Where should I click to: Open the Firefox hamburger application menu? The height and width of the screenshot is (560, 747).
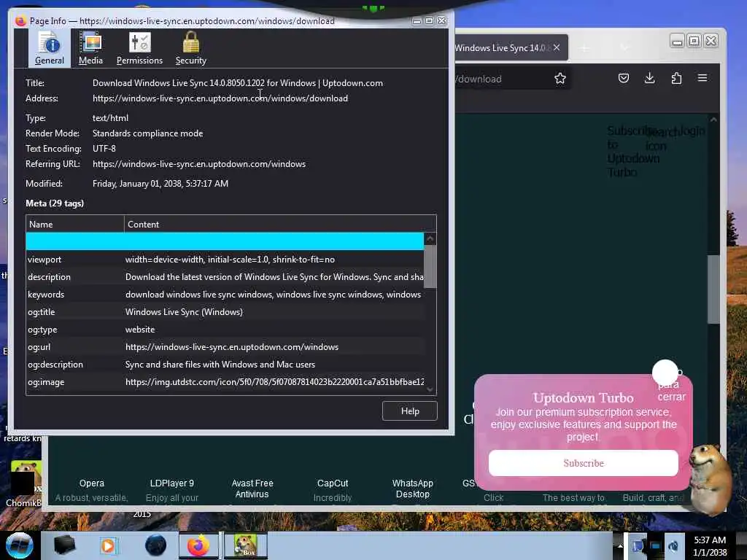703,78
